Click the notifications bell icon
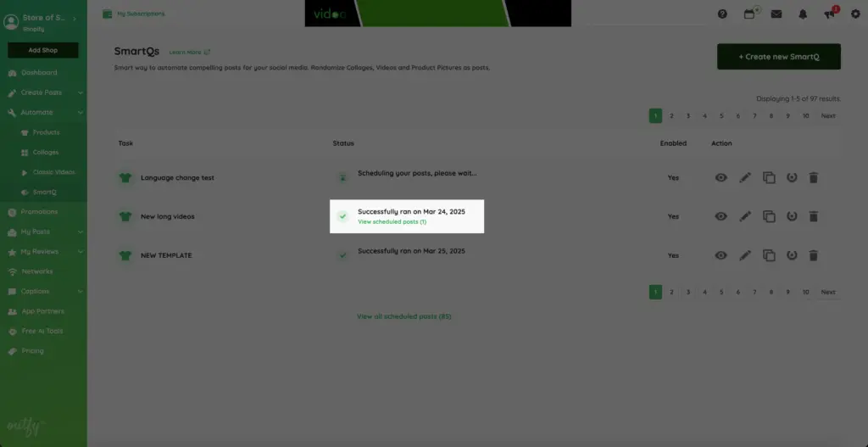The height and width of the screenshot is (447, 868). coord(803,14)
